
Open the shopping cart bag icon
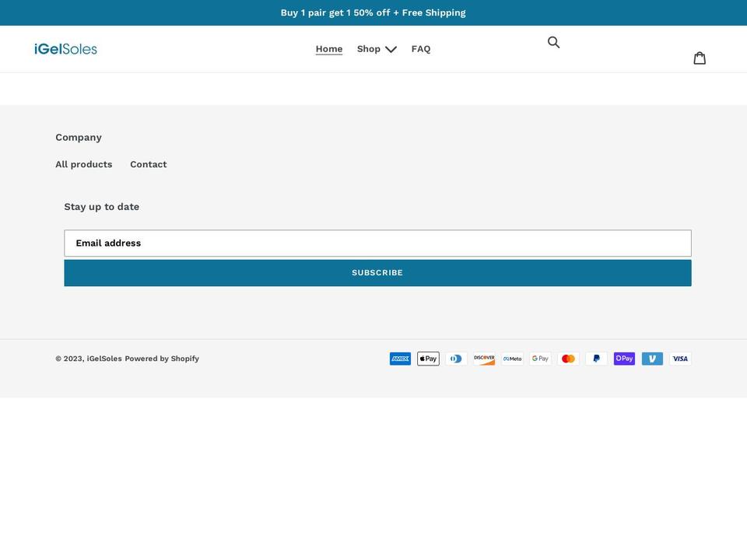tap(700, 58)
